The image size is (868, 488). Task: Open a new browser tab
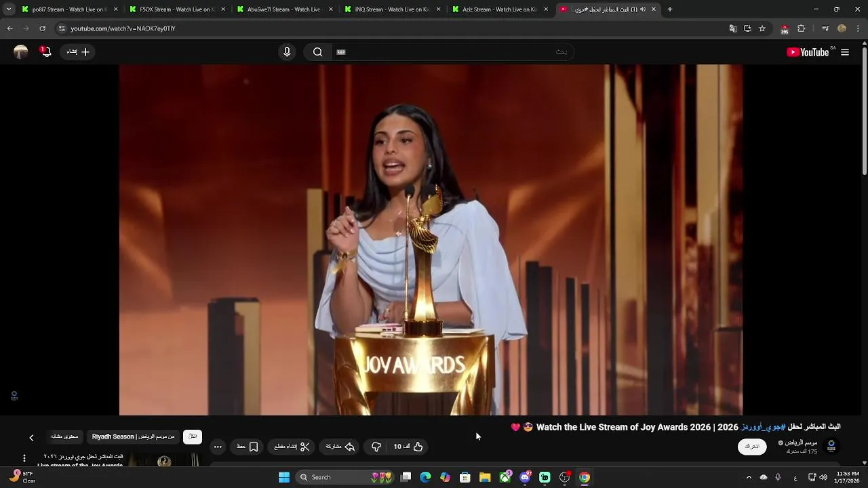point(669,9)
